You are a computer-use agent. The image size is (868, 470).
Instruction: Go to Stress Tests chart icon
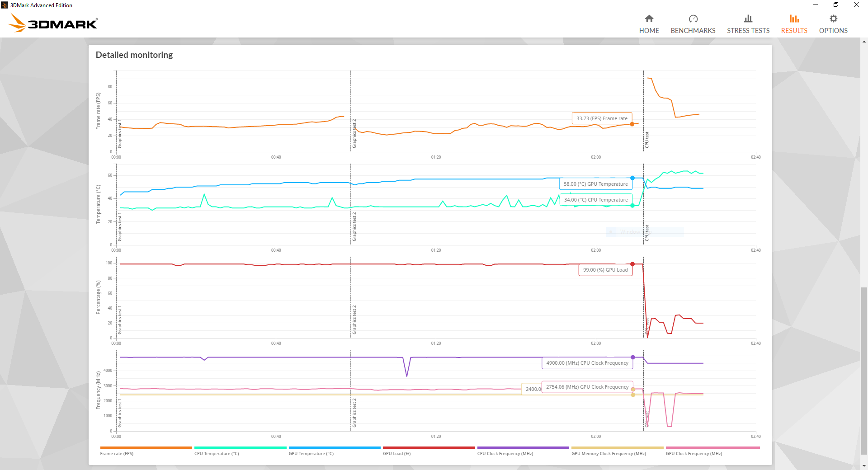point(748,19)
